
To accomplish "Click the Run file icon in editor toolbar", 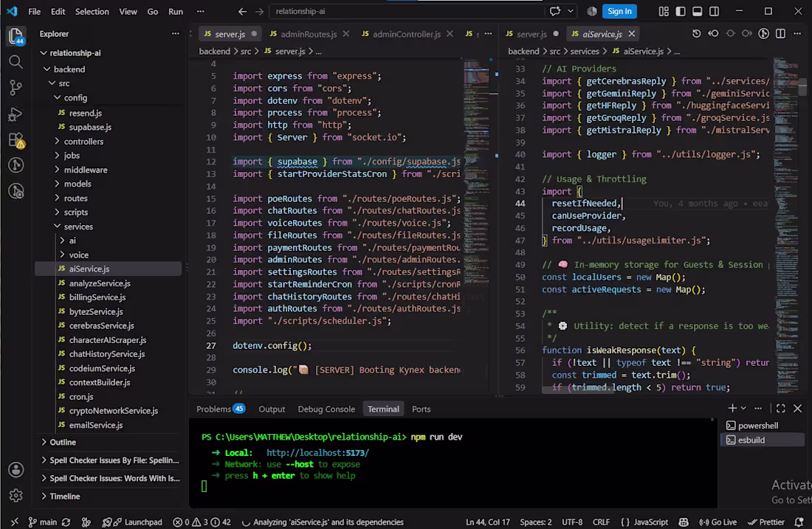I will (764, 34).
